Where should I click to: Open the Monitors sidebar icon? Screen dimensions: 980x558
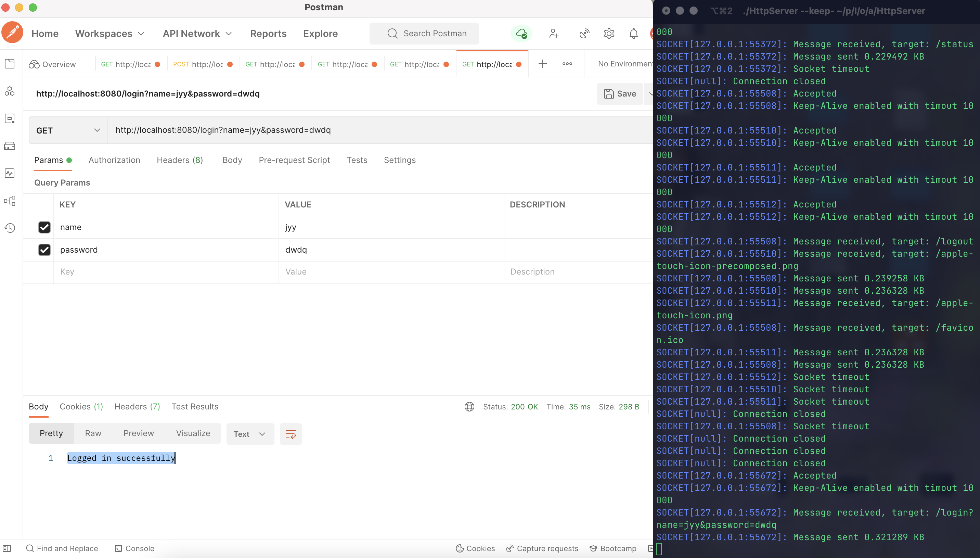(10, 173)
